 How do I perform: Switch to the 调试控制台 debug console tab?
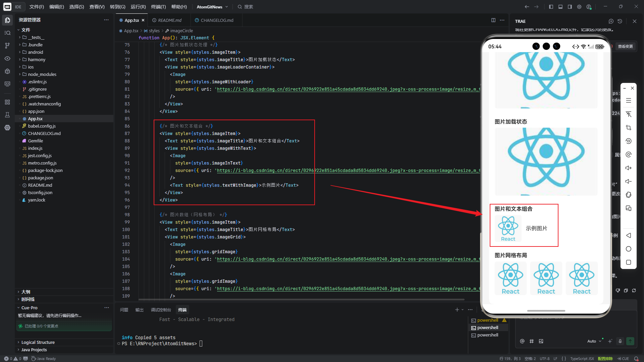pyautogui.click(x=161, y=310)
